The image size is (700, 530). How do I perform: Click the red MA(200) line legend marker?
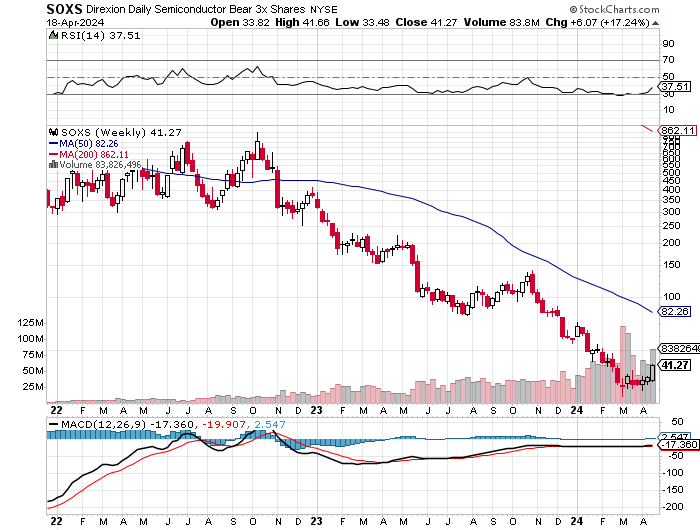[53, 155]
